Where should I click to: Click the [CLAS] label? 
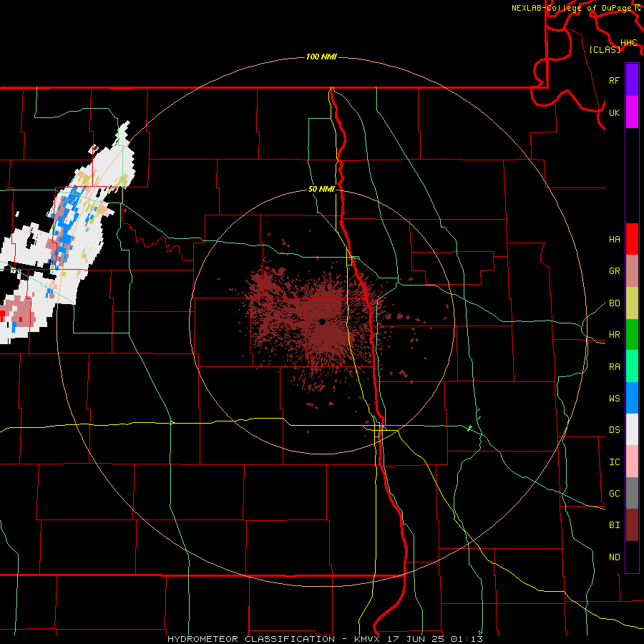click(605, 49)
